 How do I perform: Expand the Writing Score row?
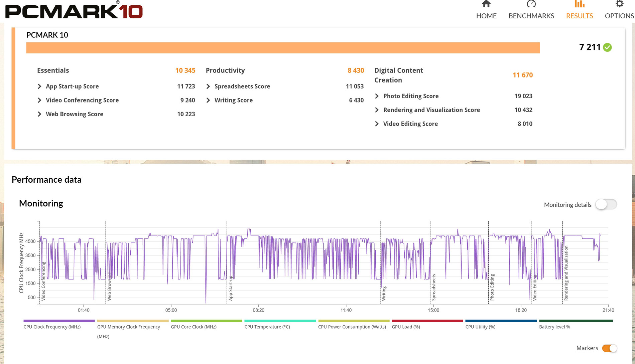(208, 100)
